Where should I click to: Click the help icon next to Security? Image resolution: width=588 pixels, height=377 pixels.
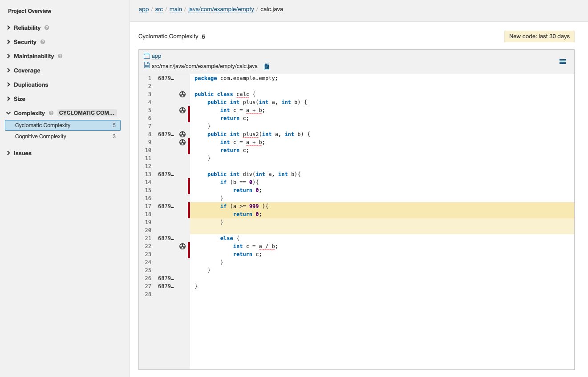(43, 42)
